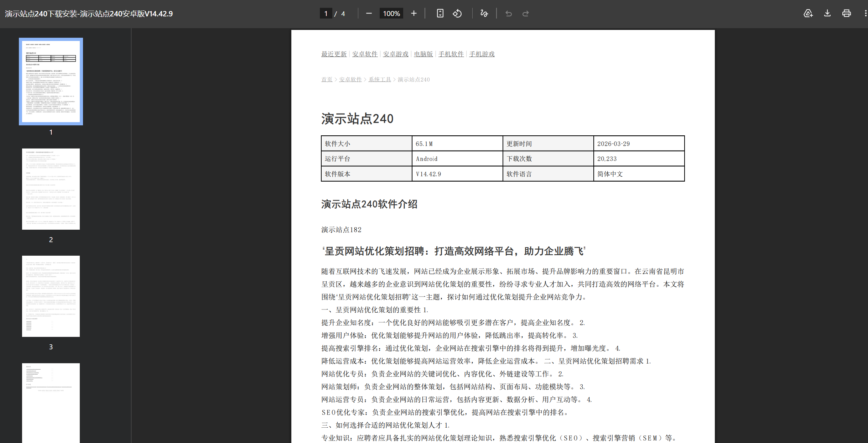Activate the Draw annotation tool
The height and width of the screenshot is (443, 868).
pyautogui.click(x=484, y=13)
